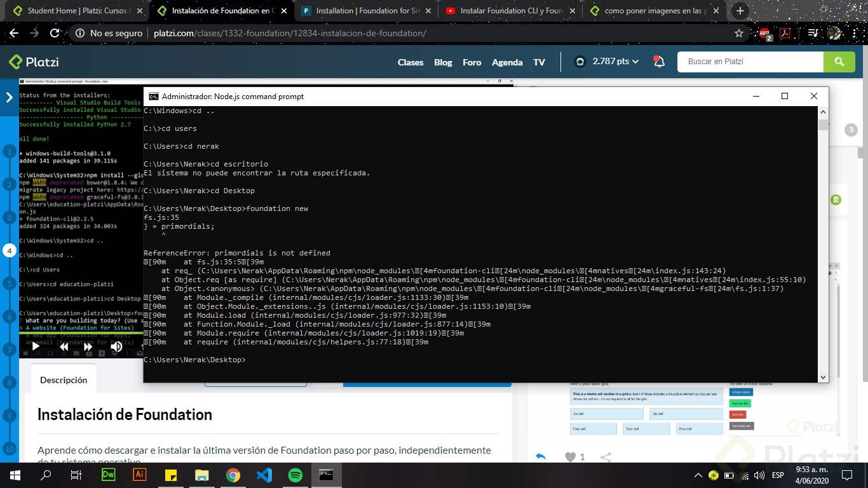
Task: Open the 2.787 pts dropdown
Action: (x=612, y=62)
